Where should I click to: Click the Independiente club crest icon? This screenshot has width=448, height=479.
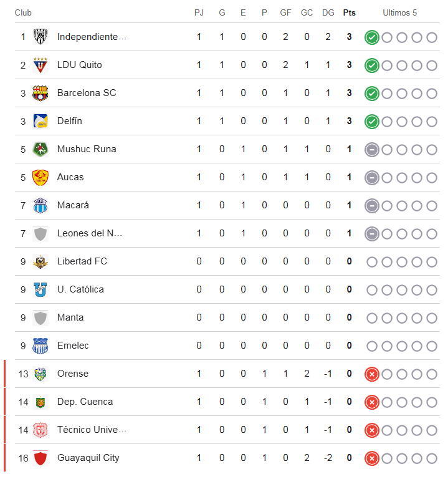[x=41, y=37]
